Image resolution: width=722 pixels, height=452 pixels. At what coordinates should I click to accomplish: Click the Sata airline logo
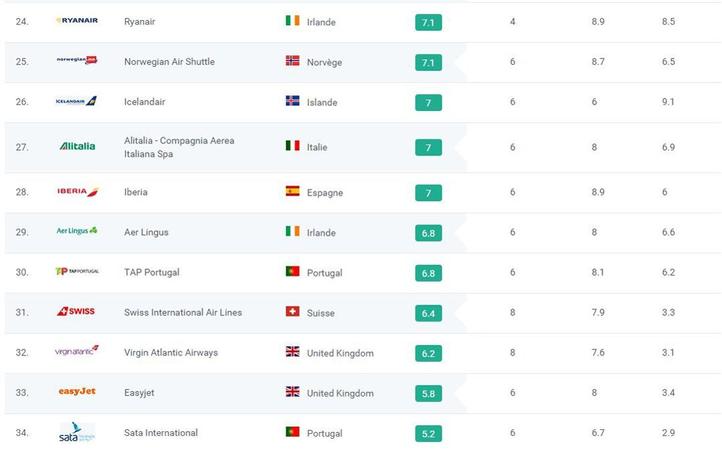77,432
